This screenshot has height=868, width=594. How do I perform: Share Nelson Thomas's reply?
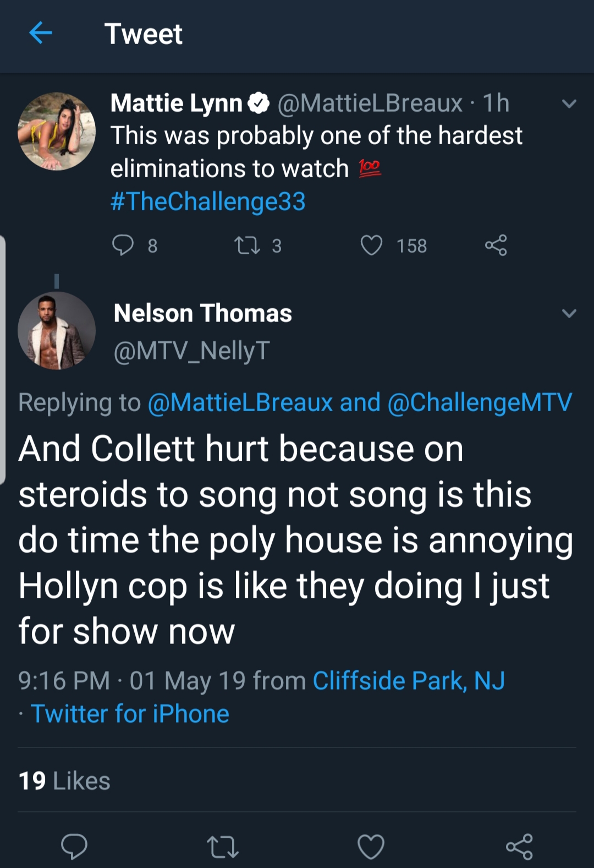519,847
